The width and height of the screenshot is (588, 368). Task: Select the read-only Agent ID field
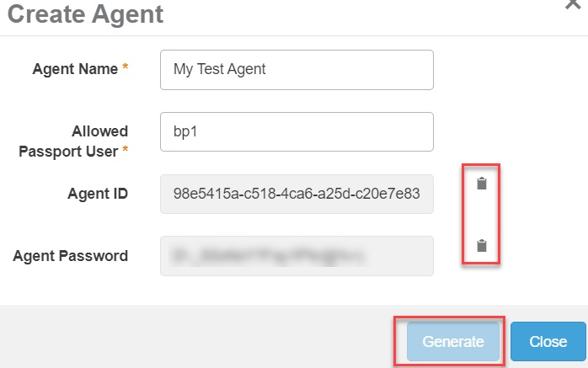click(x=297, y=195)
